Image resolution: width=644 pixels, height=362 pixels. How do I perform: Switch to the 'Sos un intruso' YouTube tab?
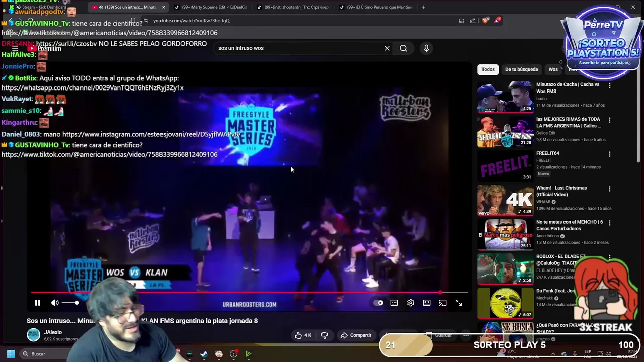pyautogui.click(x=128, y=7)
